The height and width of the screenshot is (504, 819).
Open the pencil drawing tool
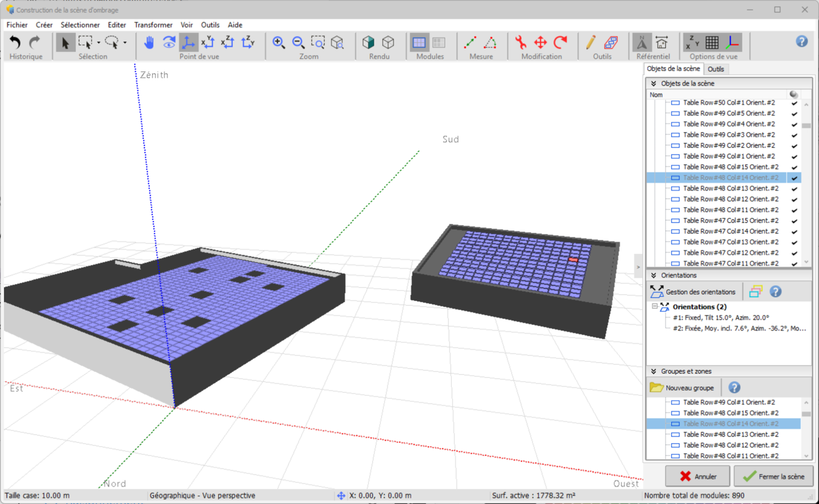[x=591, y=43]
